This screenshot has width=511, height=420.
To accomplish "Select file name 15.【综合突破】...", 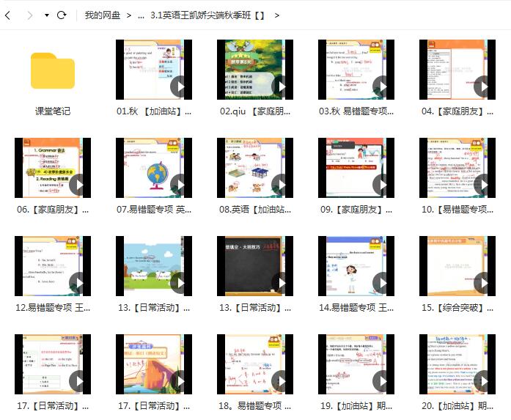I will [457, 308].
